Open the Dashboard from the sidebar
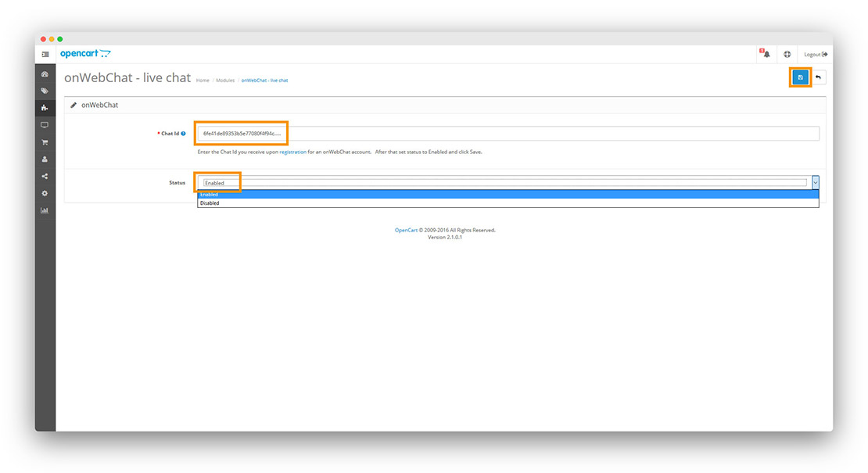 click(45, 73)
